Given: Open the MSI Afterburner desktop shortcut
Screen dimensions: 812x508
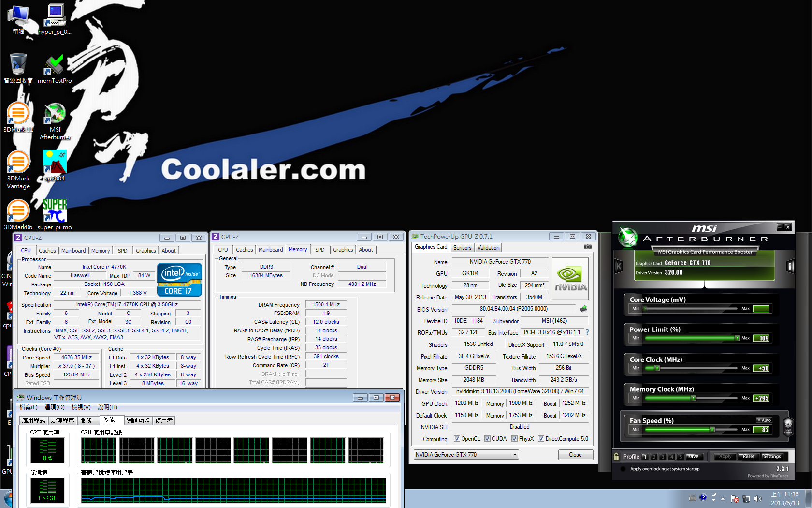Looking at the screenshot, I should (55, 121).
